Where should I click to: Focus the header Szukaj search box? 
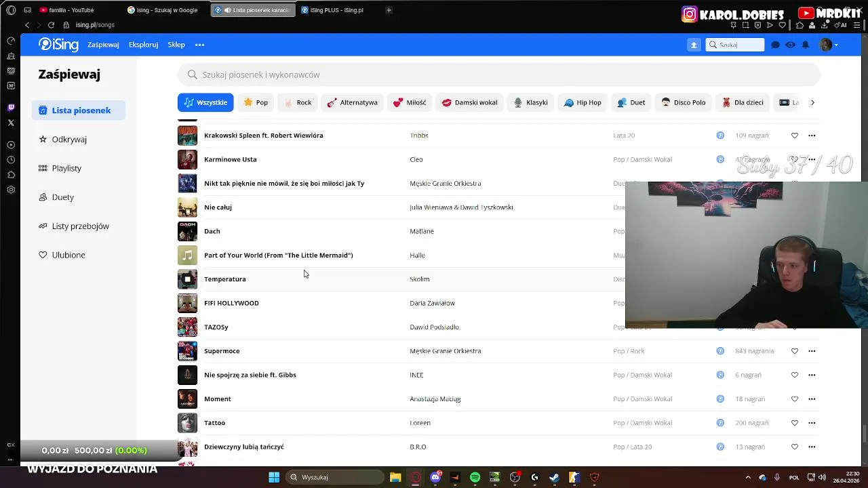tap(735, 45)
